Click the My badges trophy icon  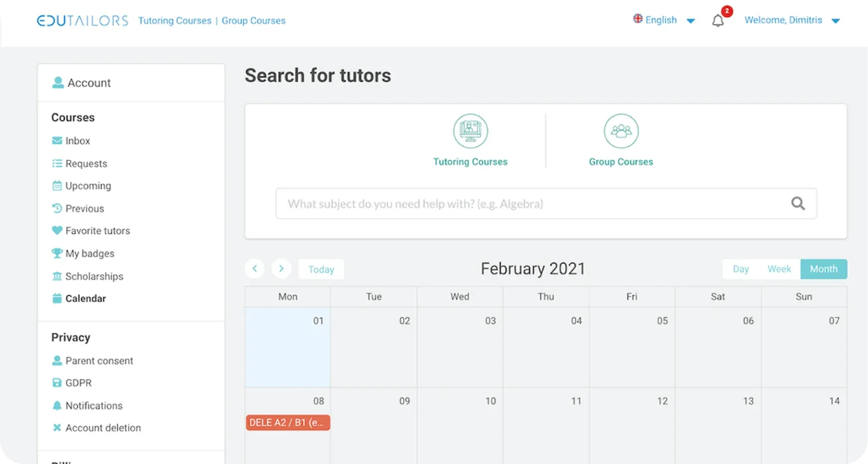(x=57, y=253)
